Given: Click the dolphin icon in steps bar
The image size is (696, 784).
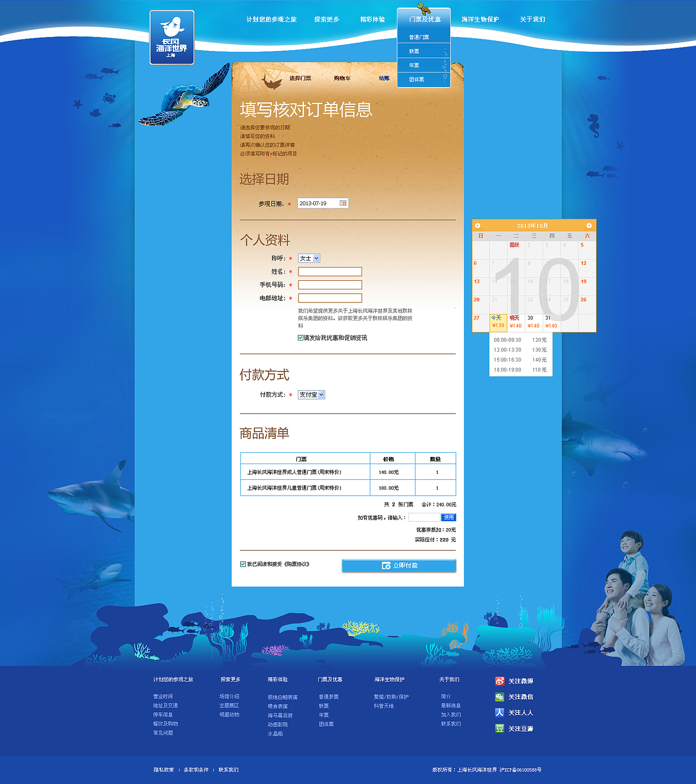Looking at the screenshot, I should point(272,81).
